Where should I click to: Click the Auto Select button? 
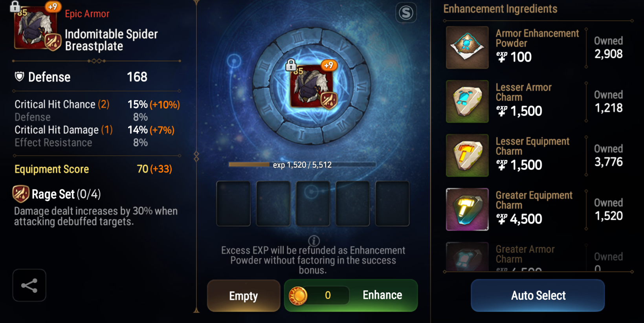[538, 295]
